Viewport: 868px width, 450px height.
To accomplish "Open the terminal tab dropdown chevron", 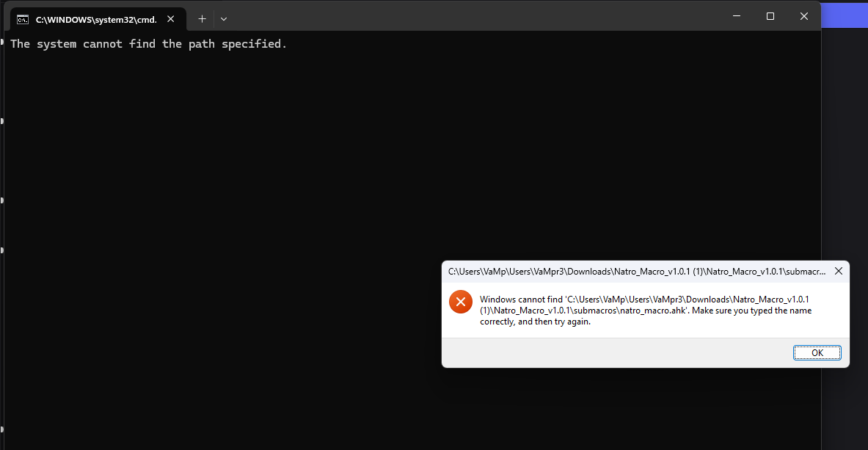I will pyautogui.click(x=223, y=18).
